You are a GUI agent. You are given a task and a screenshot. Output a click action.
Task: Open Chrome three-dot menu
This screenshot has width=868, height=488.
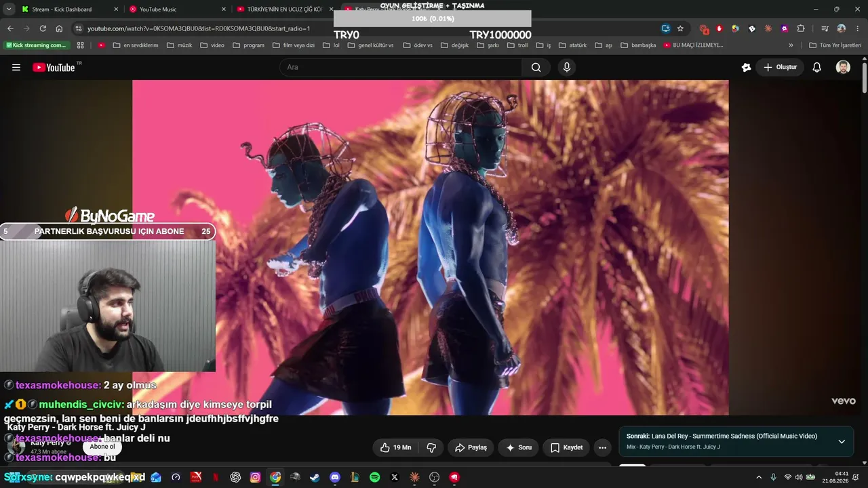(x=858, y=28)
